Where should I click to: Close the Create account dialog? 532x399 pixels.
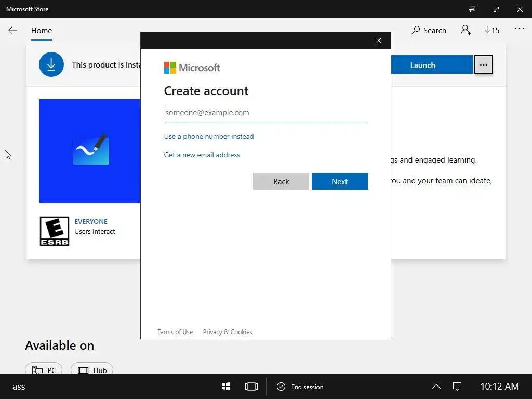(x=379, y=41)
